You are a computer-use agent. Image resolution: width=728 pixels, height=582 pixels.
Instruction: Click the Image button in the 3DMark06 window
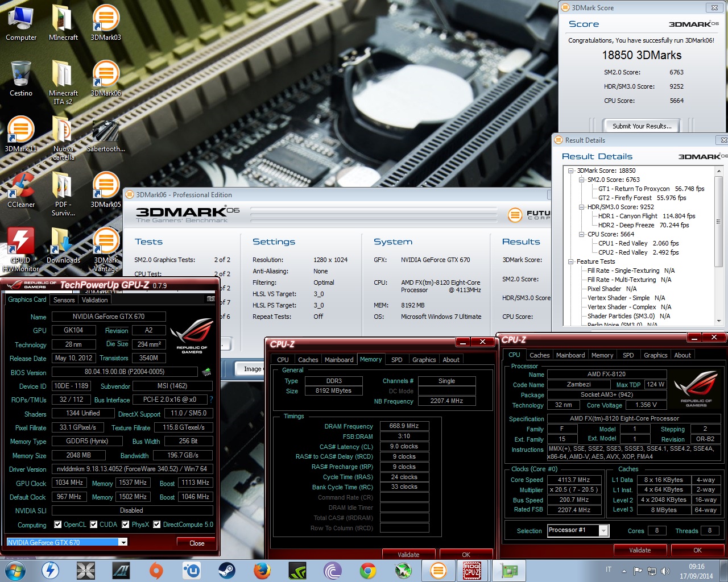tap(250, 369)
